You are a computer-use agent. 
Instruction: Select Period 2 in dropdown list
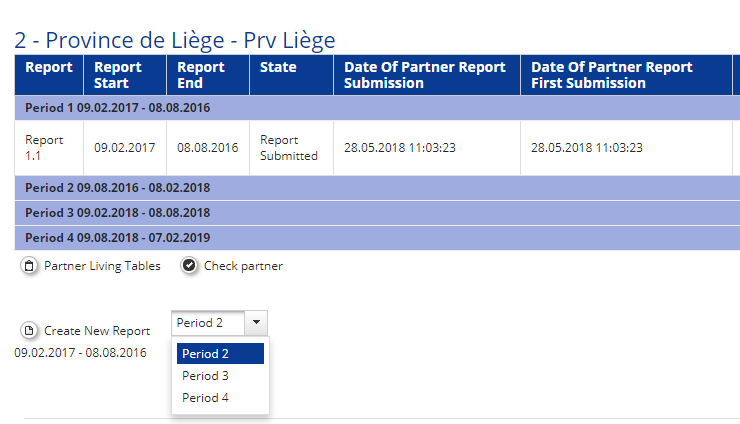click(220, 354)
